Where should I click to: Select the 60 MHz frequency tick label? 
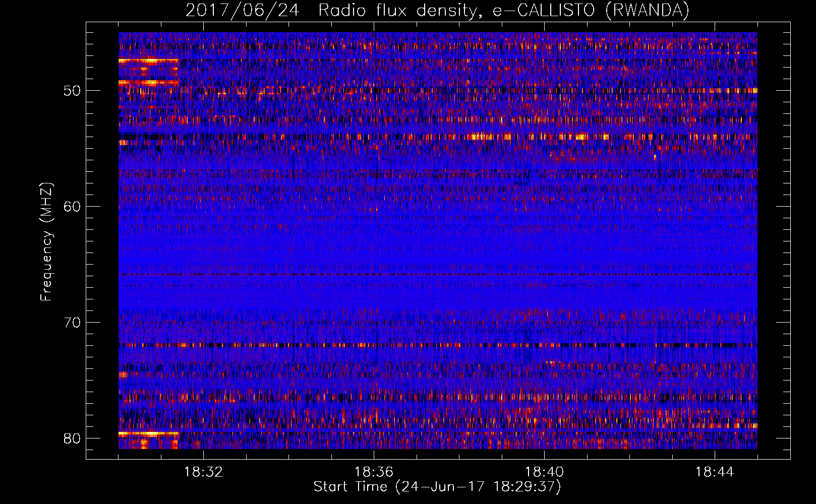73,207
